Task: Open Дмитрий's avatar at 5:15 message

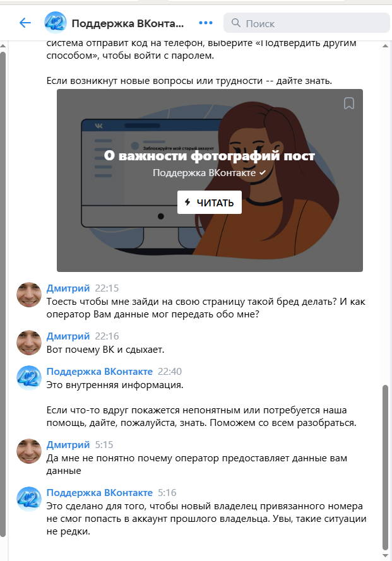Action: (x=29, y=451)
